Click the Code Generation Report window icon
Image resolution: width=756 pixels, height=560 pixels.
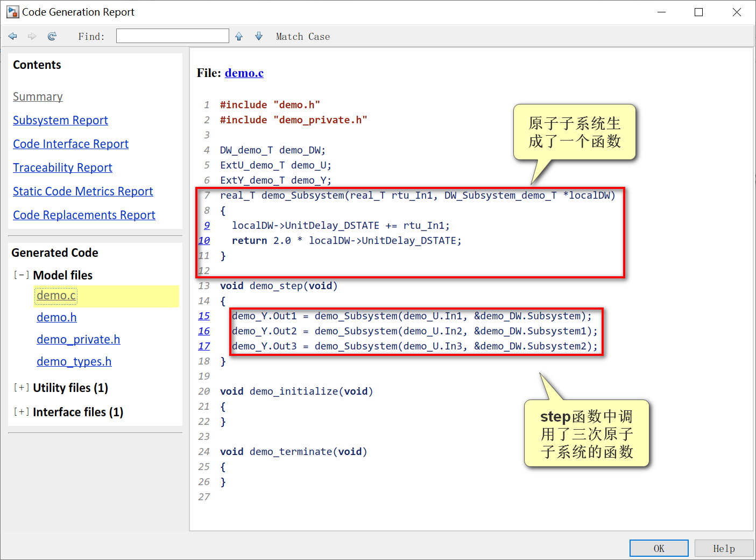(x=12, y=12)
